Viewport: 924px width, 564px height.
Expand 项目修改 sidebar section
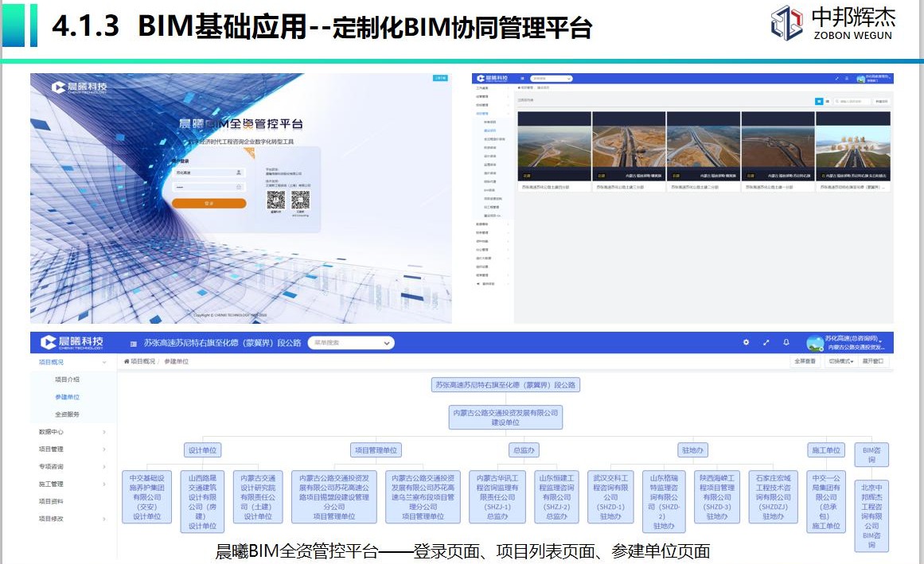(x=72, y=519)
